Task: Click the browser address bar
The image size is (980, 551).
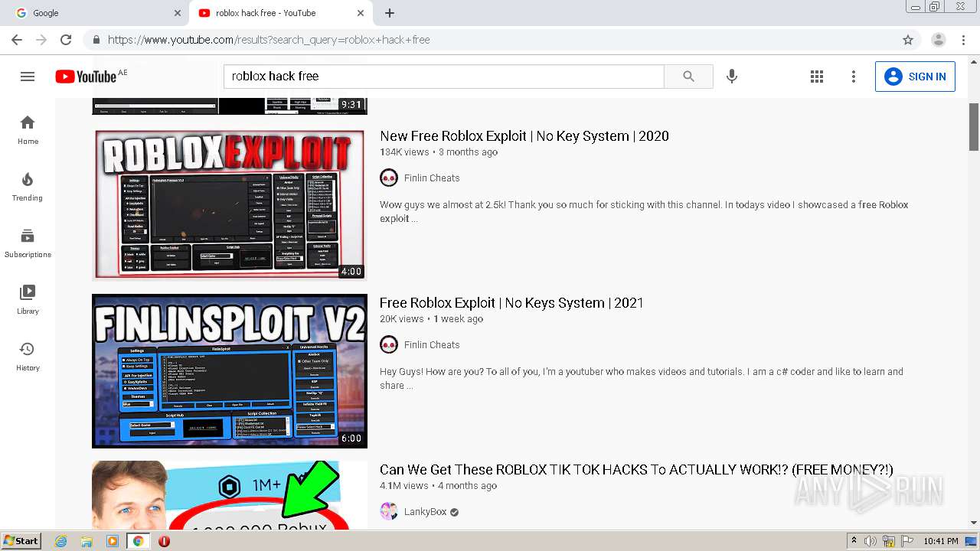Action: click(490, 40)
